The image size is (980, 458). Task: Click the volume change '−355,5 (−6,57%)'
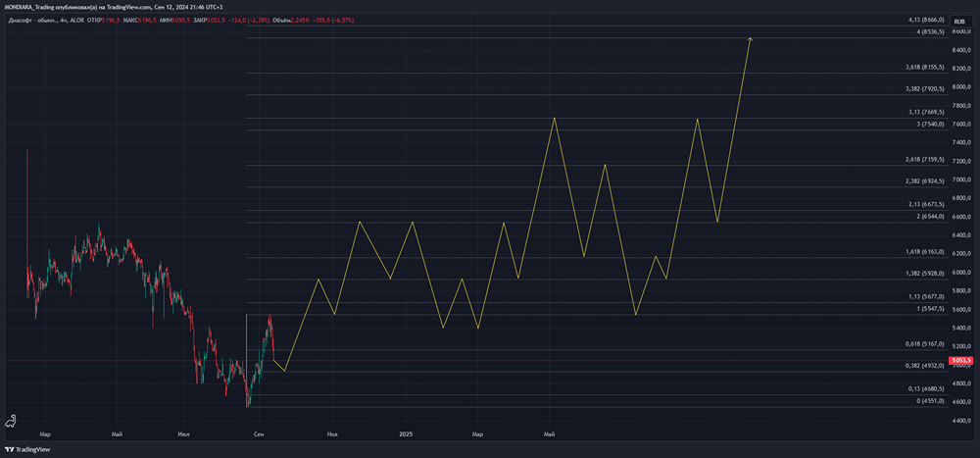pyautogui.click(x=334, y=21)
